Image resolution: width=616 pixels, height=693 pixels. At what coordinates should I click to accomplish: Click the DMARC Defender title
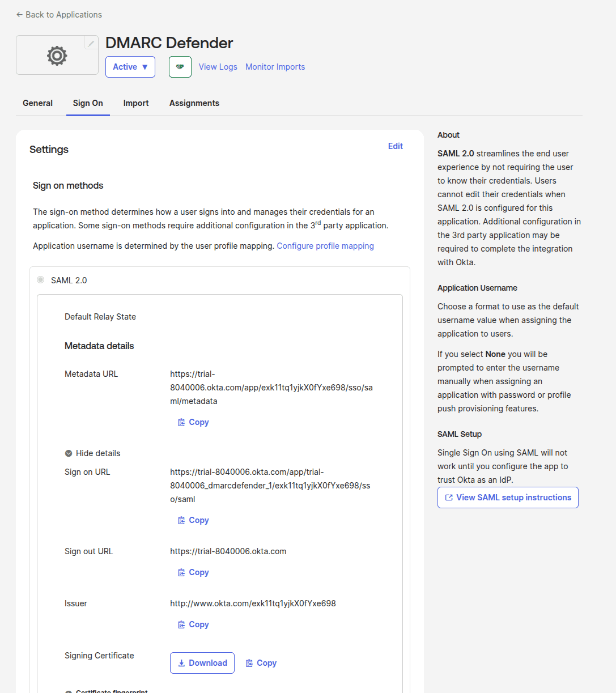pyautogui.click(x=169, y=43)
